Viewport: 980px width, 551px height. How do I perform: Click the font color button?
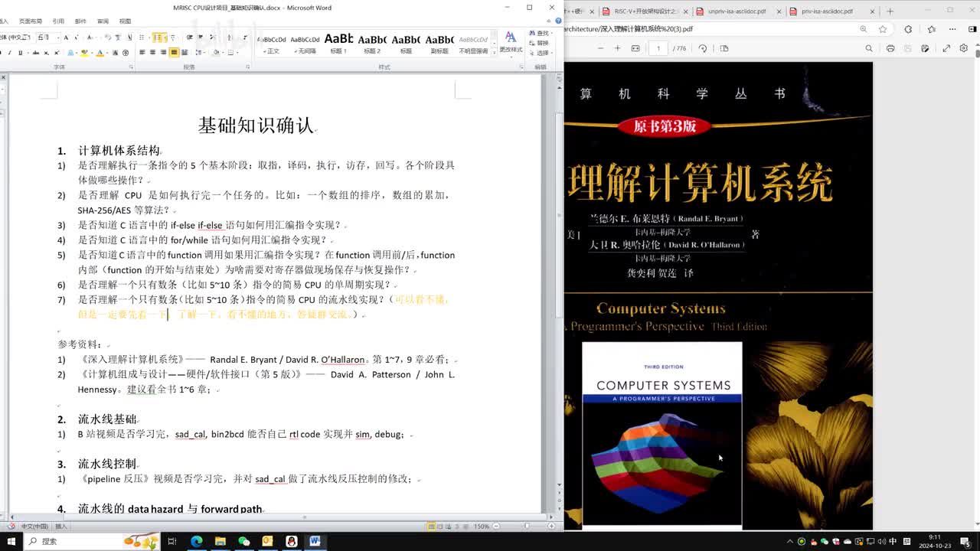pyautogui.click(x=100, y=53)
